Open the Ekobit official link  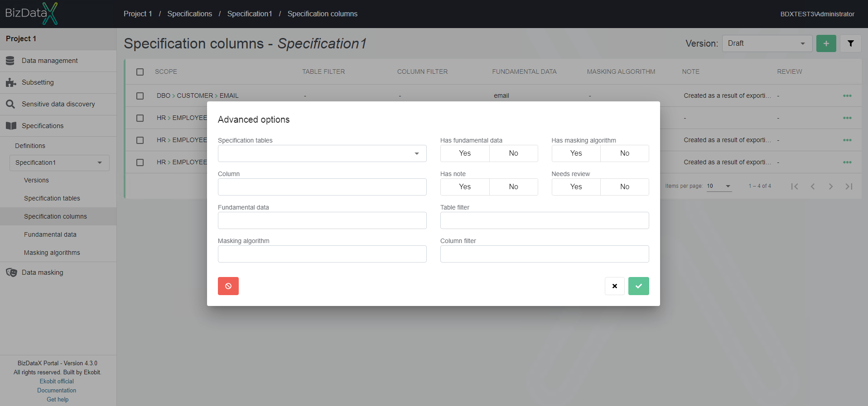pyautogui.click(x=57, y=382)
